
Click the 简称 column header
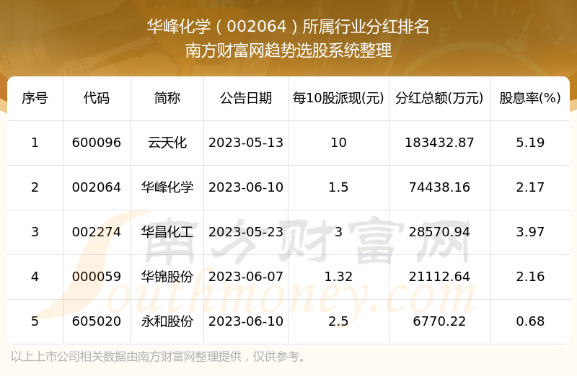pyautogui.click(x=167, y=98)
